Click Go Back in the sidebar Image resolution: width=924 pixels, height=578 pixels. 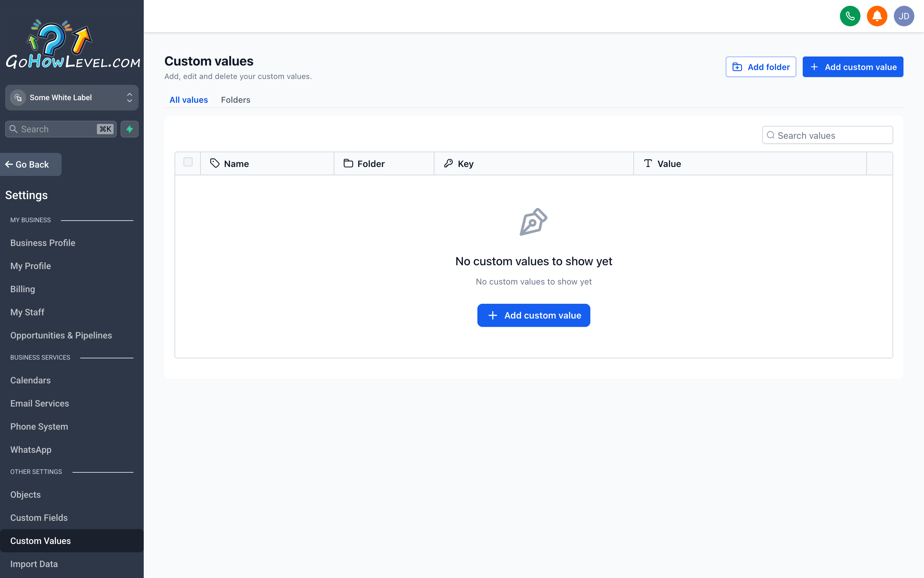[30, 164]
